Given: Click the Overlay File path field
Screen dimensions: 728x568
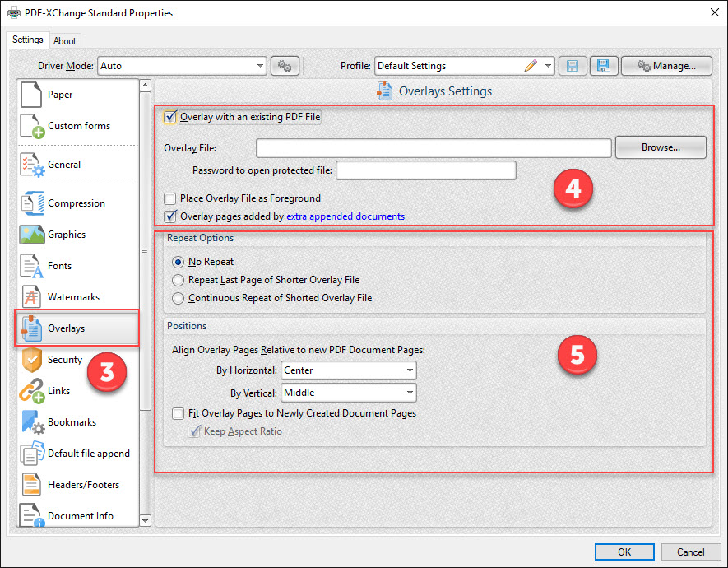Looking at the screenshot, I should point(434,148).
